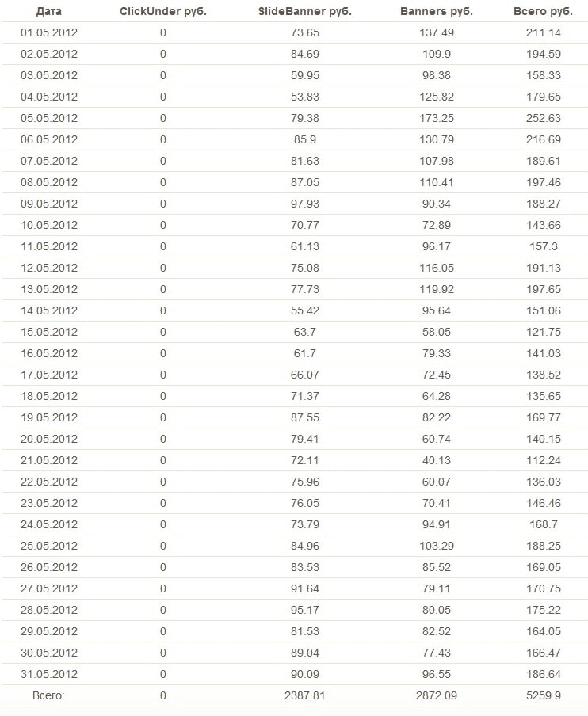Image resolution: width=588 pixels, height=716 pixels.
Task: Click the Всего руб. column header
Action: tap(544, 12)
